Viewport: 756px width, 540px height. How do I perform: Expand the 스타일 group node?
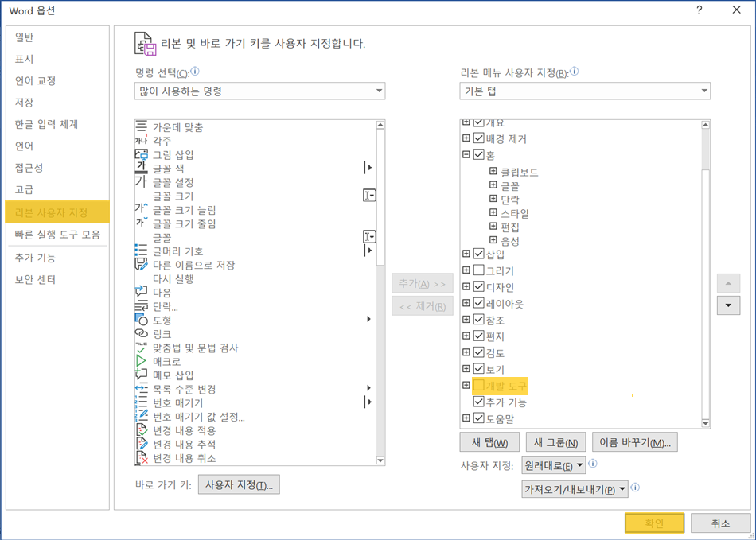(493, 212)
